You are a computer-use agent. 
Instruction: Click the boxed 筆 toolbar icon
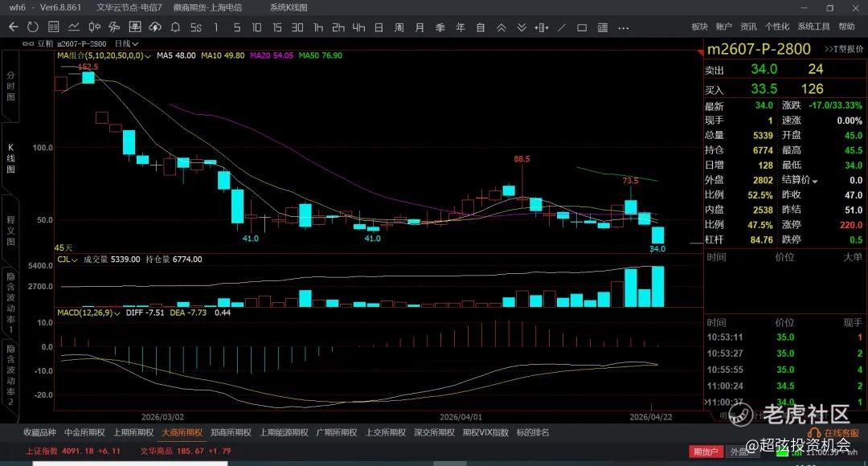point(134,27)
